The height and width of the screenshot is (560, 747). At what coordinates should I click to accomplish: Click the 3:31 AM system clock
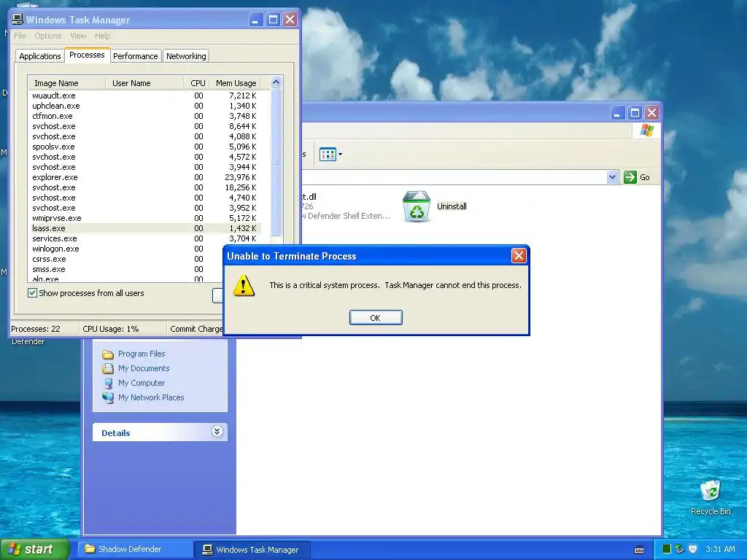pos(720,549)
